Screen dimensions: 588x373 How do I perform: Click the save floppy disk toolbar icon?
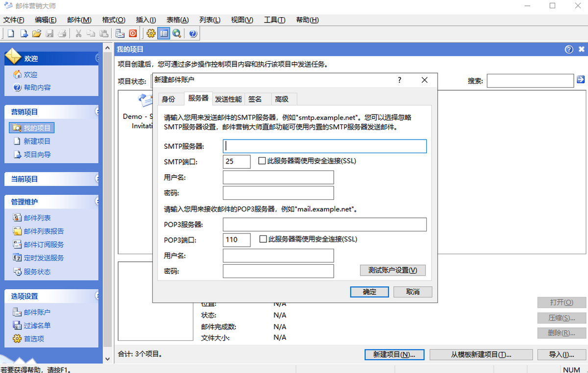click(49, 33)
